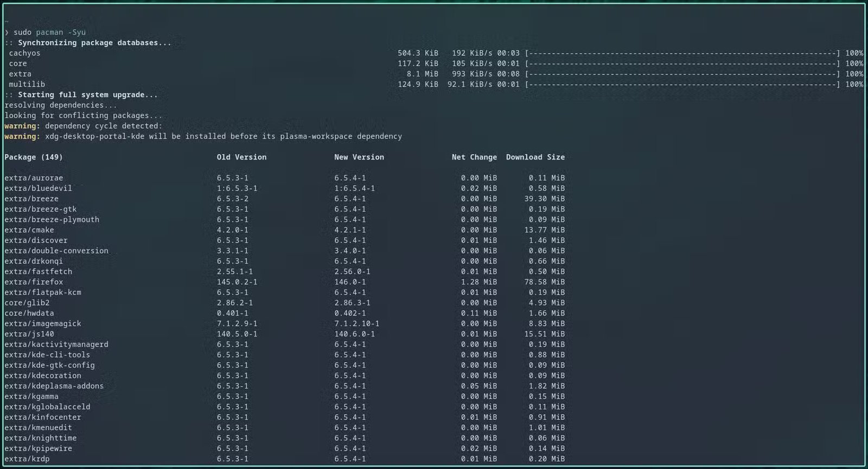The width and height of the screenshot is (868, 469).
Task: Click the extra/krdp package name
Action: click(27, 459)
